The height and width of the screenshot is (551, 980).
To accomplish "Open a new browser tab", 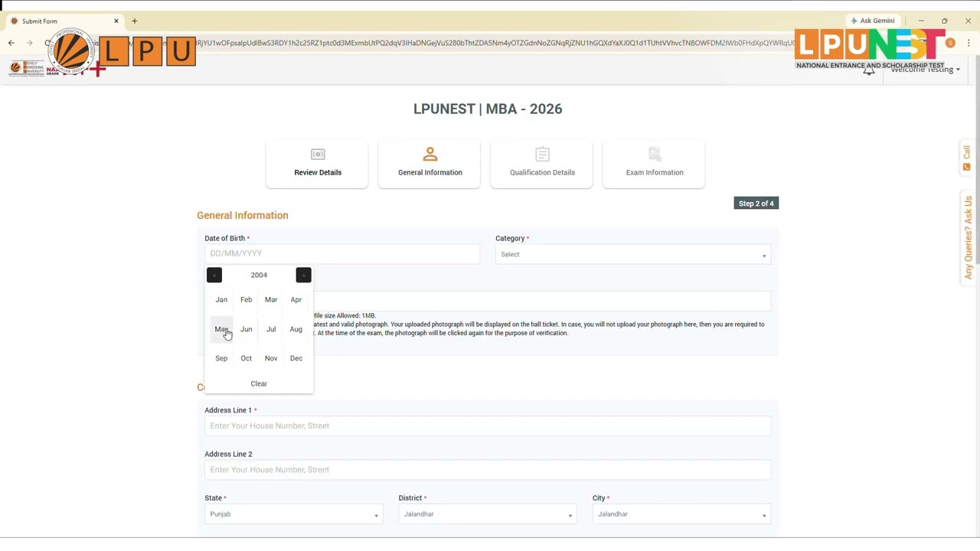I will coord(135,21).
